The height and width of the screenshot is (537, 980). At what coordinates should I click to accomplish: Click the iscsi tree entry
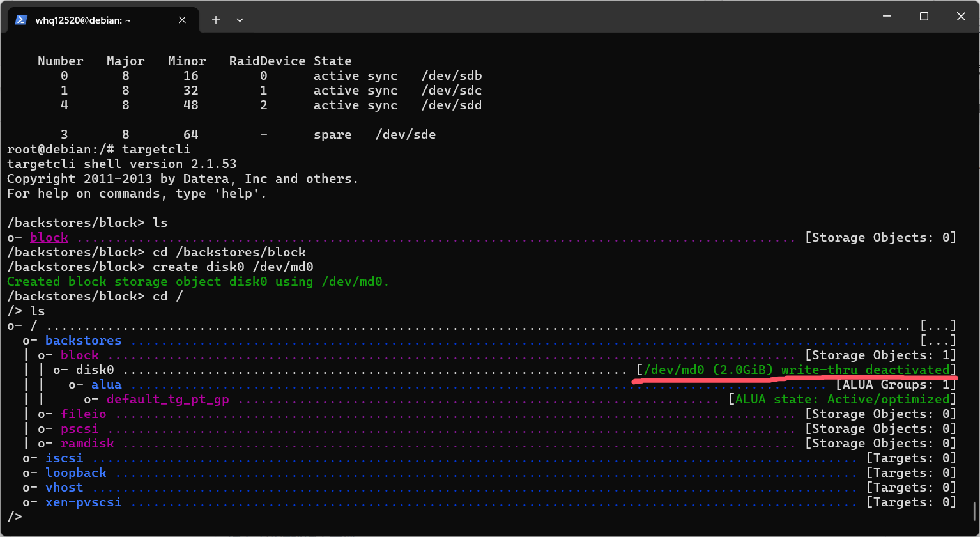[64, 458]
